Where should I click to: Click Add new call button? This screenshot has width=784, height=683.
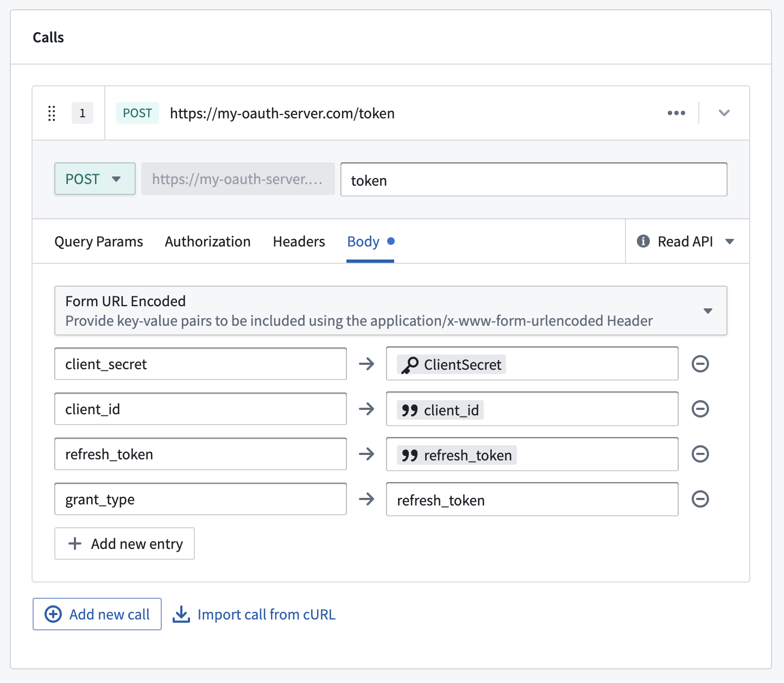pyautogui.click(x=97, y=614)
